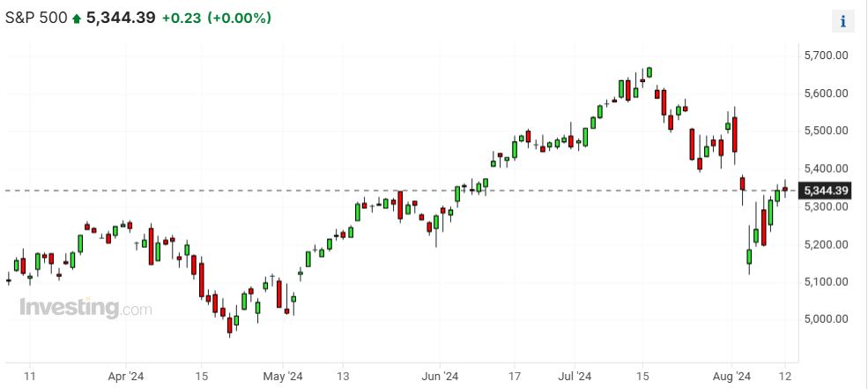This screenshot has height=389, width=868.
Task: Select the last candlestick at far right
Action: [785, 188]
